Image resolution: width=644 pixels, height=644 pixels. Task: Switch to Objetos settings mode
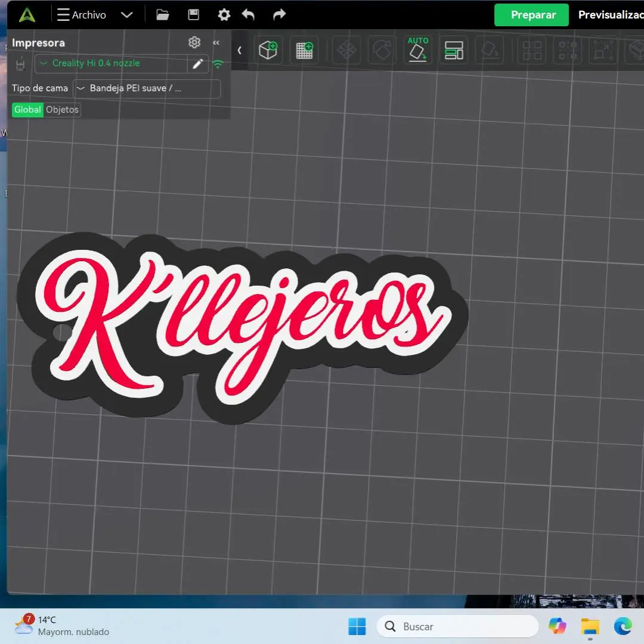pos(62,110)
